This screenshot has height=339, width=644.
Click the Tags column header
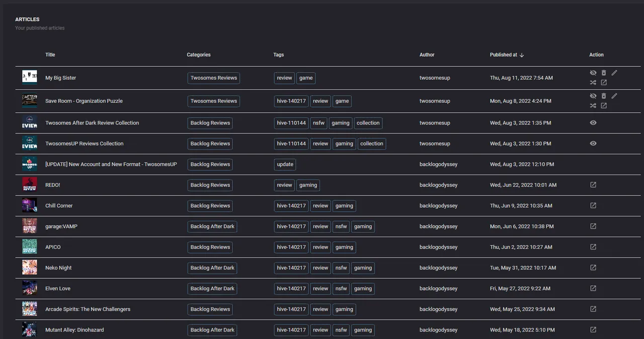(x=279, y=55)
